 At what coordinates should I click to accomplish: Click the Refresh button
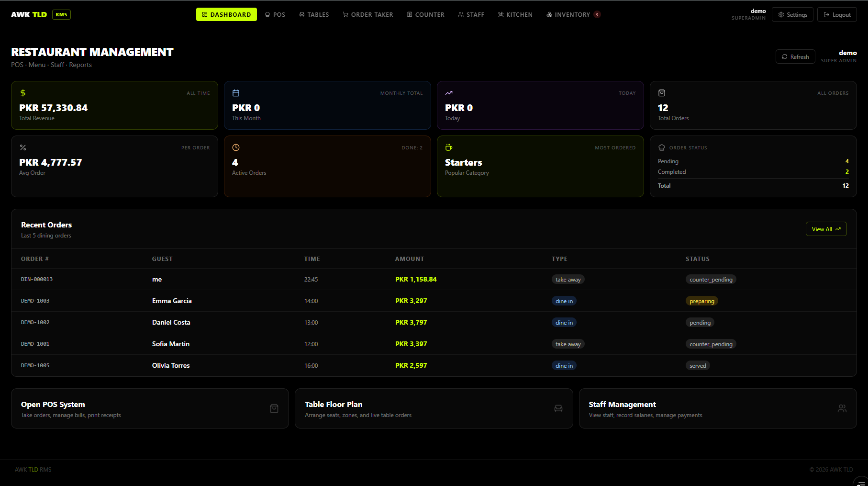pyautogui.click(x=795, y=57)
